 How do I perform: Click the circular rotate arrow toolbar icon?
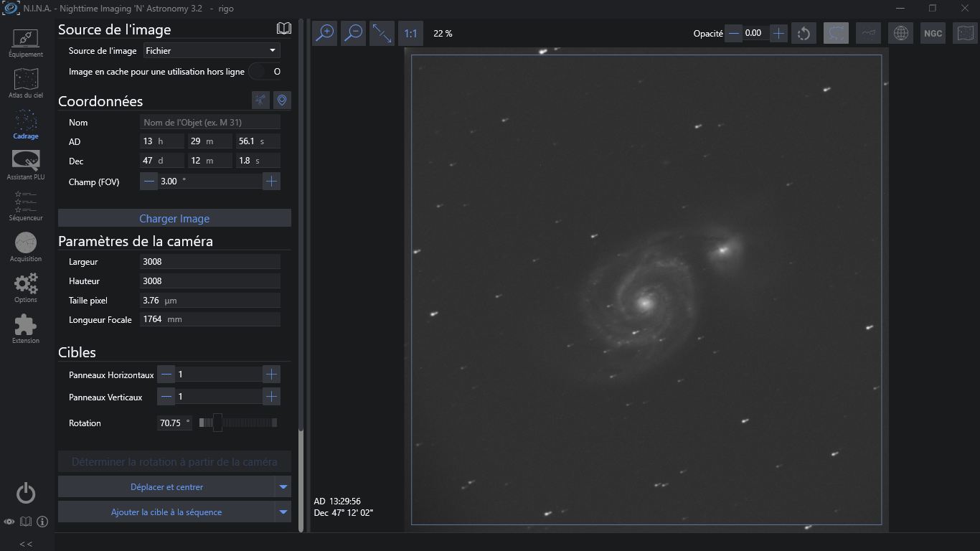[804, 33]
